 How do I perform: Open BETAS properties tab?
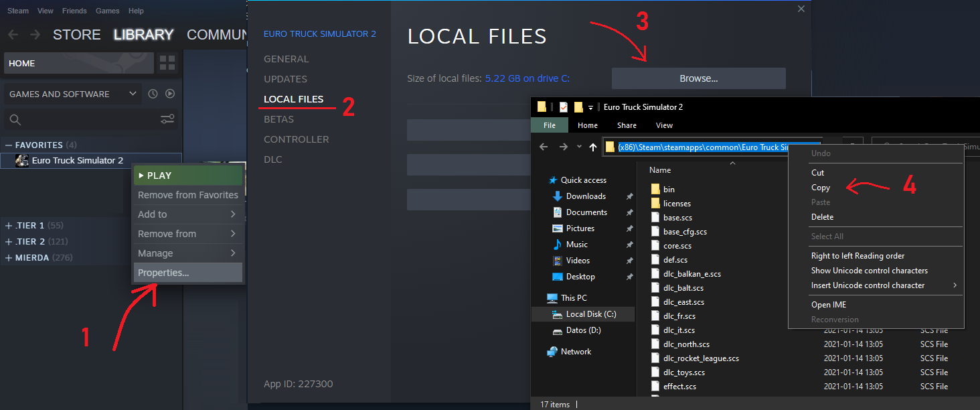click(279, 119)
